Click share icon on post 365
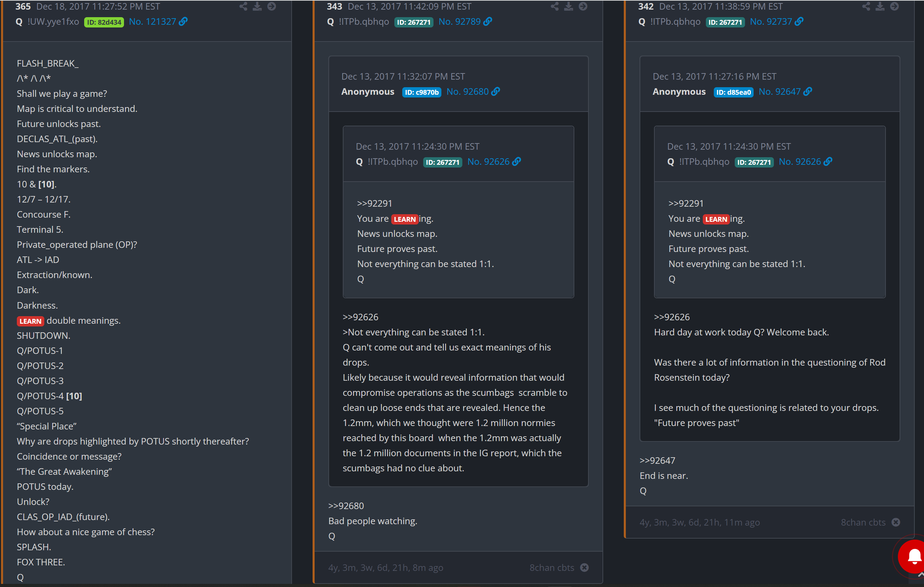 tap(243, 7)
